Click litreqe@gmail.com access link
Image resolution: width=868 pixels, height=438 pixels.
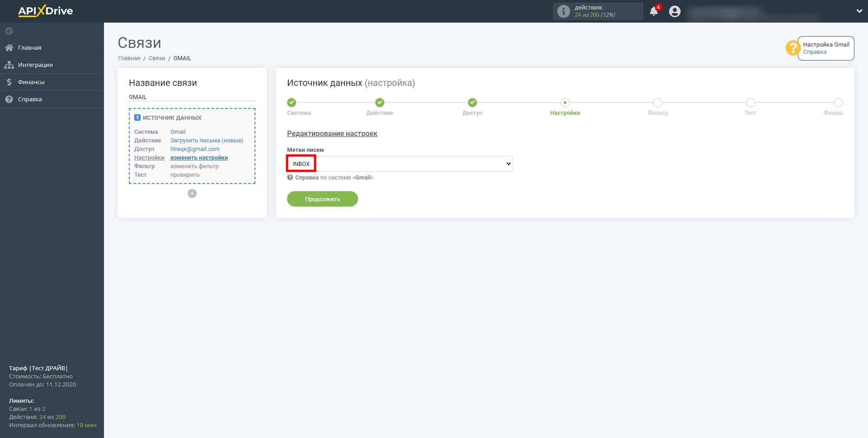(x=195, y=149)
